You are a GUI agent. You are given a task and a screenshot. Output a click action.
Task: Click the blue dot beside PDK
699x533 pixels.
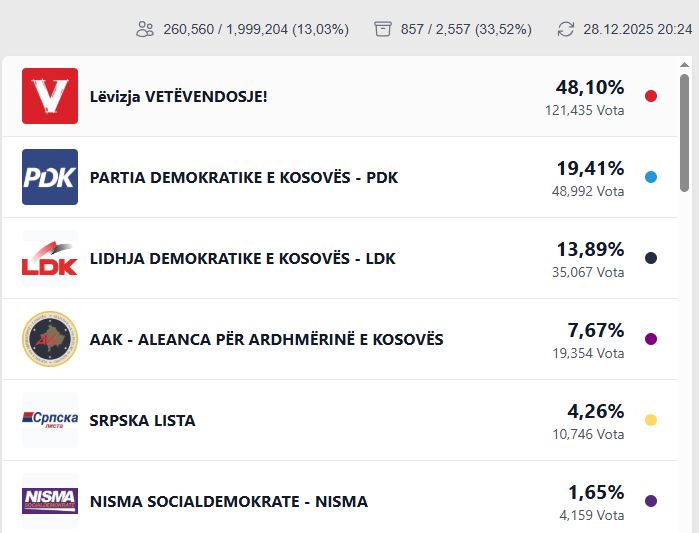pos(651,177)
